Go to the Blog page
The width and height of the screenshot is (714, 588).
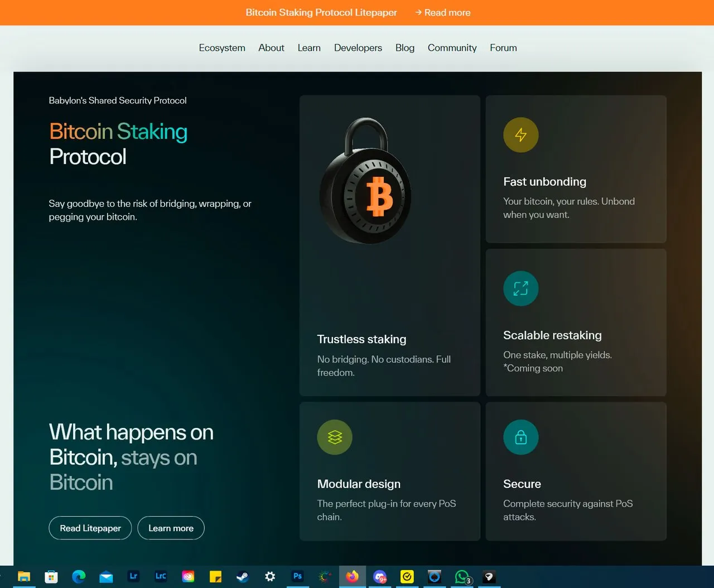(405, 48)
